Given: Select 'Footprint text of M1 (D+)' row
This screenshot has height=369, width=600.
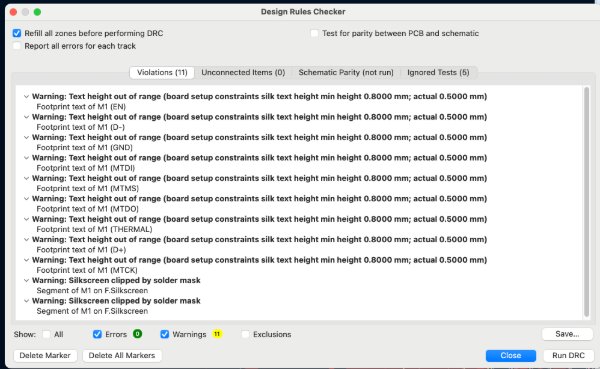Looking at the screenshot, I should pos(81,250).
